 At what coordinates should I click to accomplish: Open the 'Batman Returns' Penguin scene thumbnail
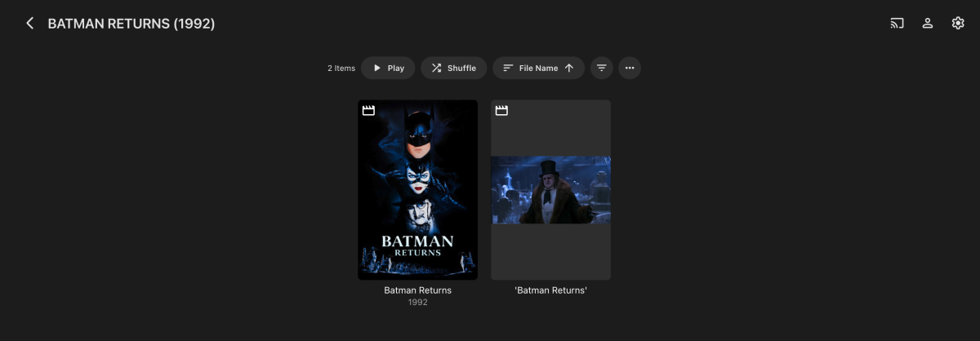[550, 190]
